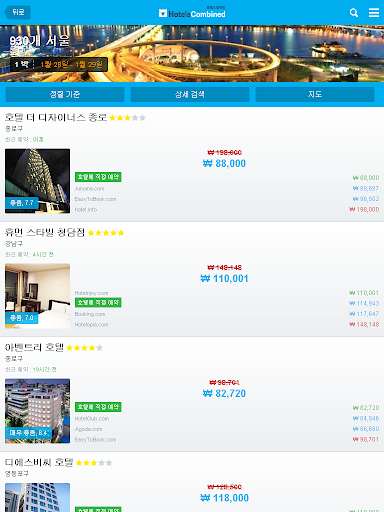Open the hamburger menu icon
This screenshot has width=384, height=512.
[374, 13]
